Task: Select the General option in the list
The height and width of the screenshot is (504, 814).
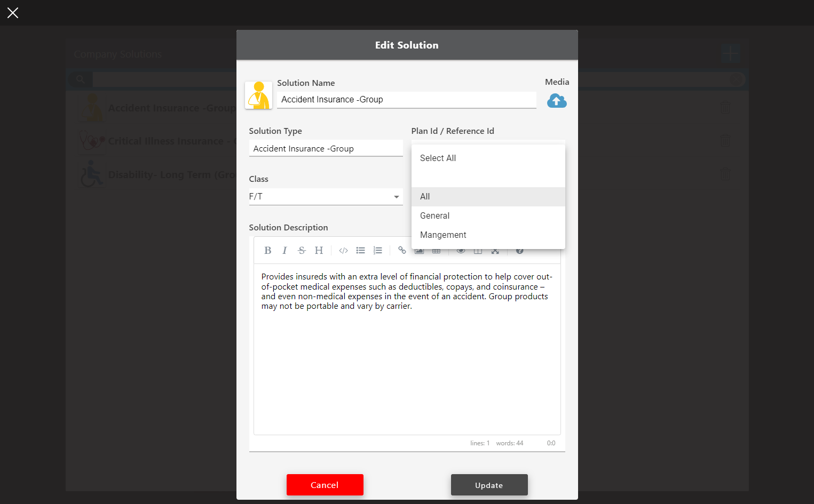Action: point(488,215)
